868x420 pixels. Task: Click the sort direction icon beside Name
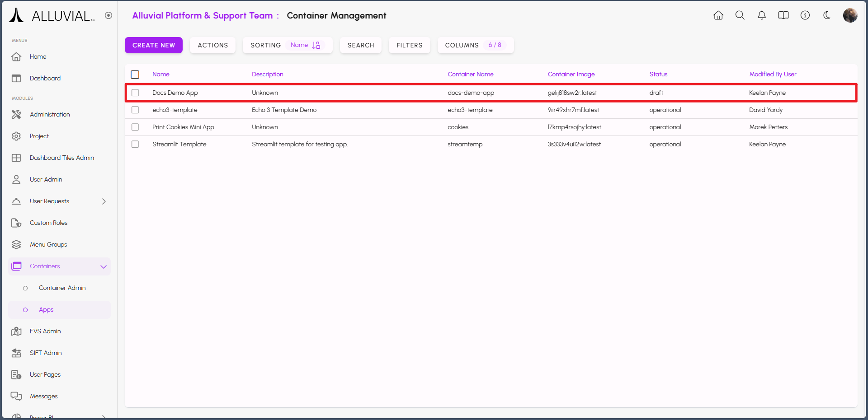(316, 45)
